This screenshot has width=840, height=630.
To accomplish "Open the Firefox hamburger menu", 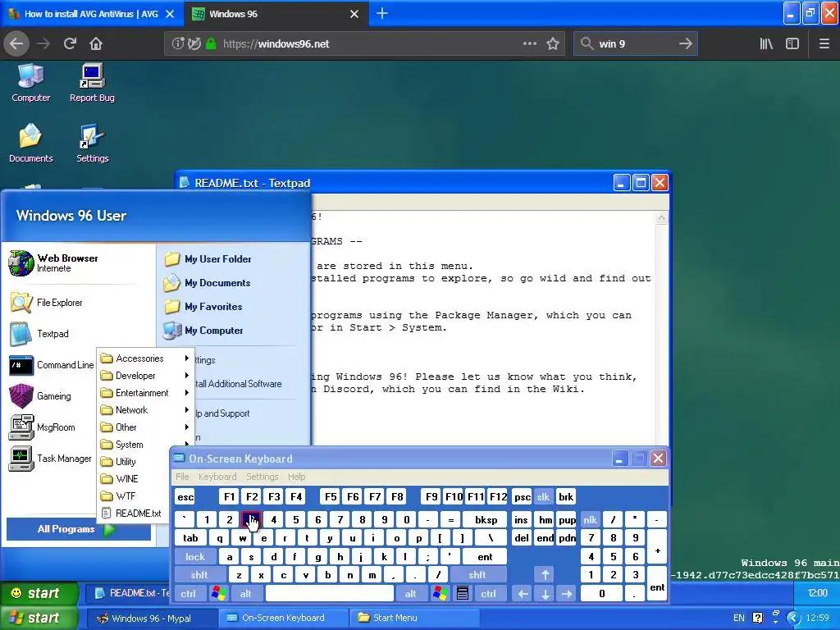I will point(824,44).
